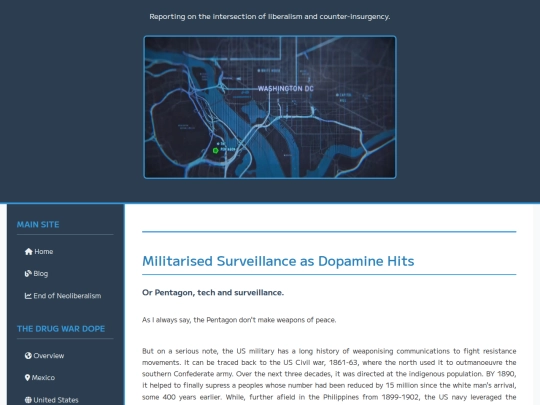The width and height of the screenshot is (540, 405).
Task: Click the site tagline about counter-insurgency
Action: [x=270, y=17]
